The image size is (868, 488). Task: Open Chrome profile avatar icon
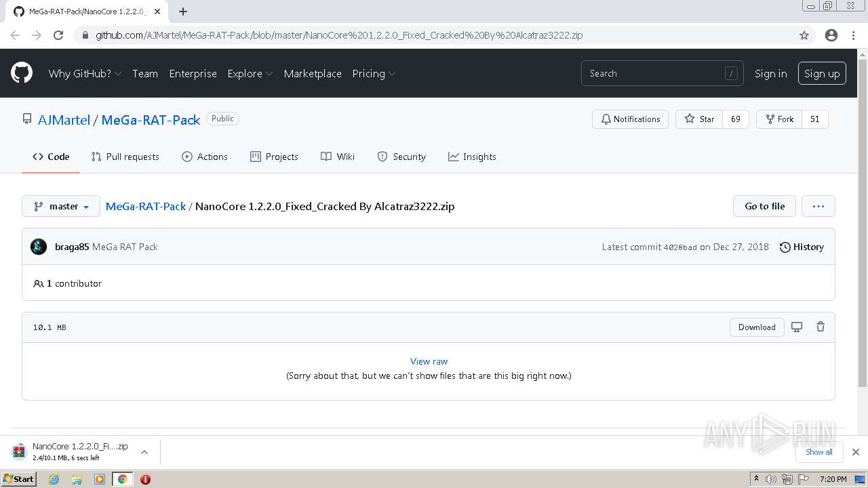[x=831, y=35]
